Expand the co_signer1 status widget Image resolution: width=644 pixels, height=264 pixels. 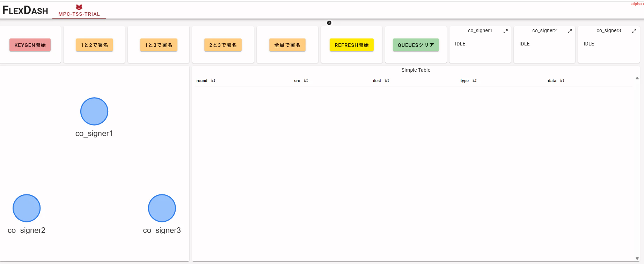click(x=505, y=31)
